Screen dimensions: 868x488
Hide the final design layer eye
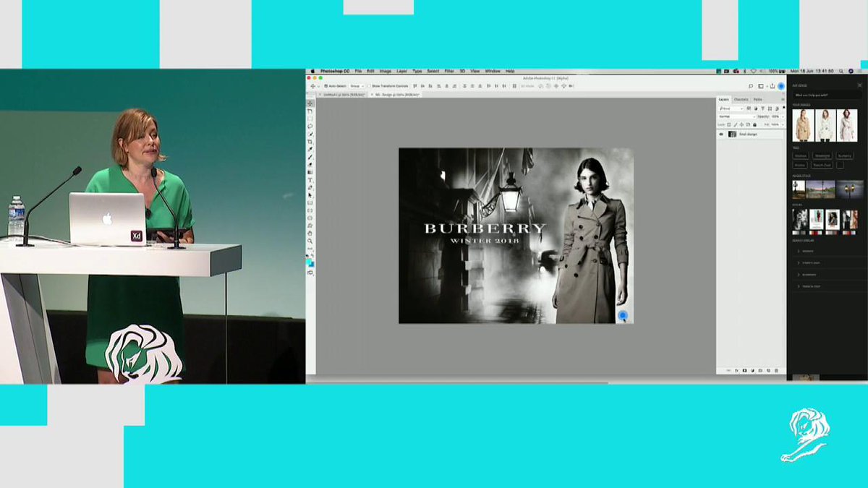click(721, 134)
